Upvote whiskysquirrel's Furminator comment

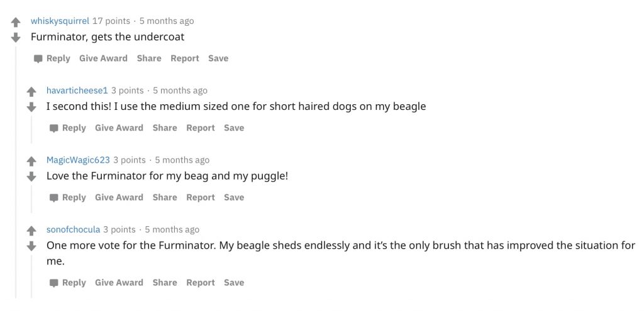[x=16, y=23]
